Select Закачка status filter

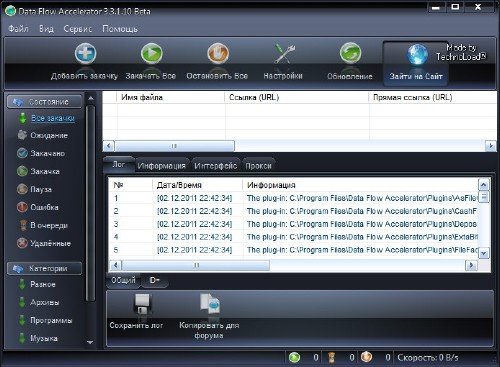click(x=45, y=171)
